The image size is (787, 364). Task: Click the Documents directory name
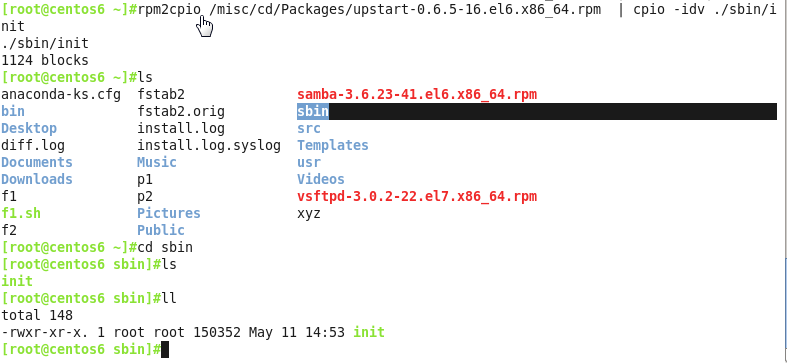click(x=37, y=162)
